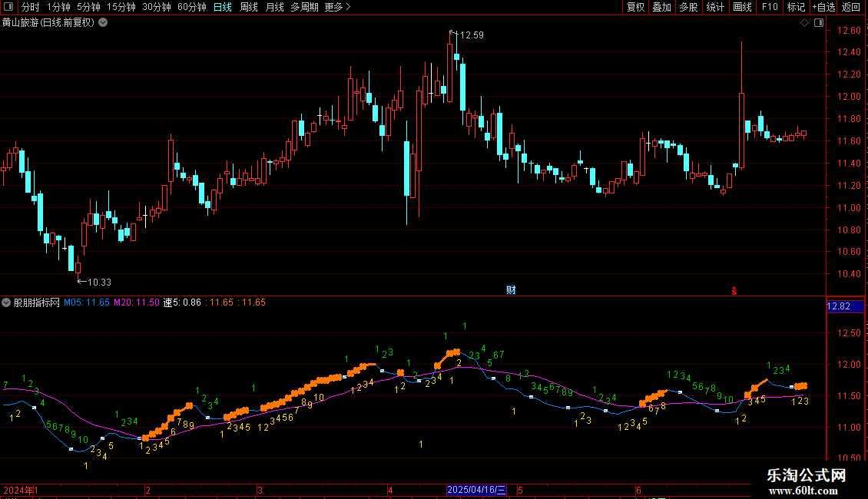The height and width of the screenshot is (499, 868).
Task: Select the 1分钟 period
Action: 58,7
